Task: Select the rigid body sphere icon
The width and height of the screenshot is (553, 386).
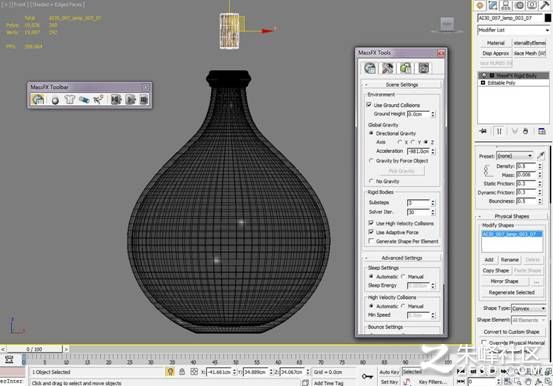Action: coord(55,101)
